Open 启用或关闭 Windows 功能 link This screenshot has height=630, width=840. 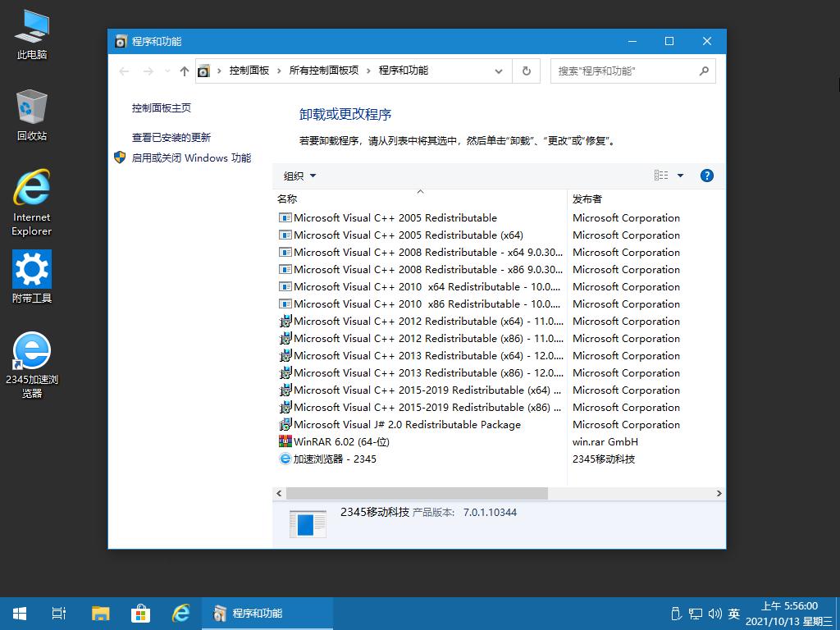[191, 158]
